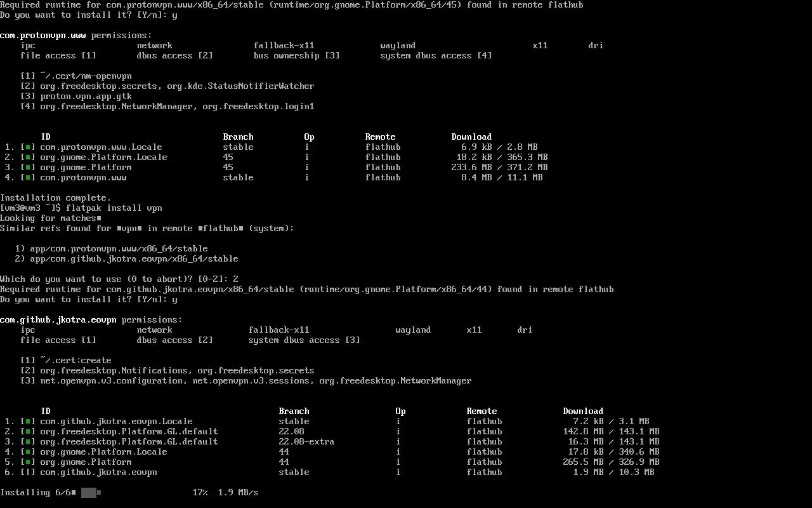The width and height of the screenshot is (812, 508).
Task: Click the '[vm3@vm3 ~]$' shell prompt
Action: tap(30, 208)
